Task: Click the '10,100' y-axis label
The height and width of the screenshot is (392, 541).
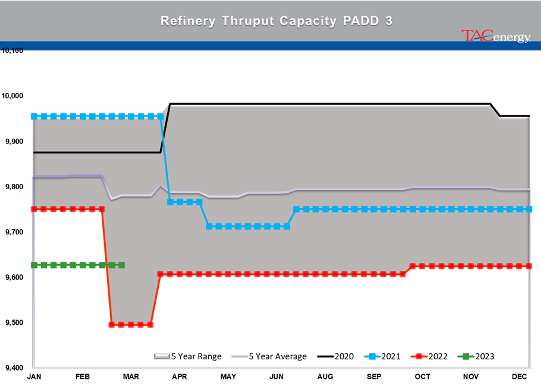Action: pyautogui.click(x=12, y=51)
